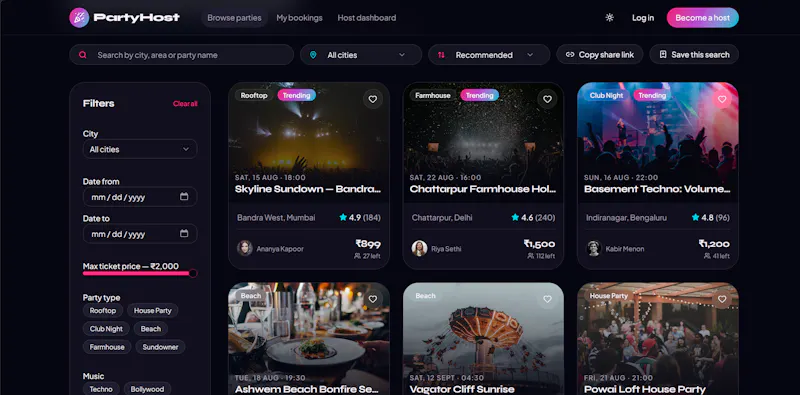Click the star rating icon for 4.9
Viewport: 800px width, 395px height.
point(343,217)
